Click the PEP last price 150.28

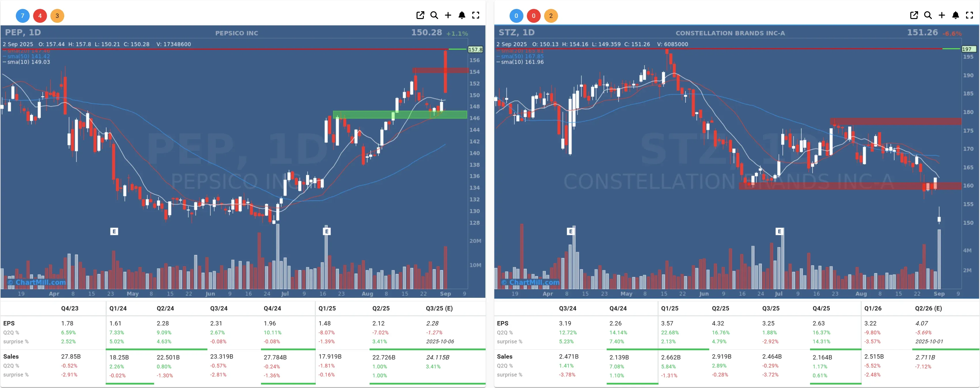coord(426,32)
